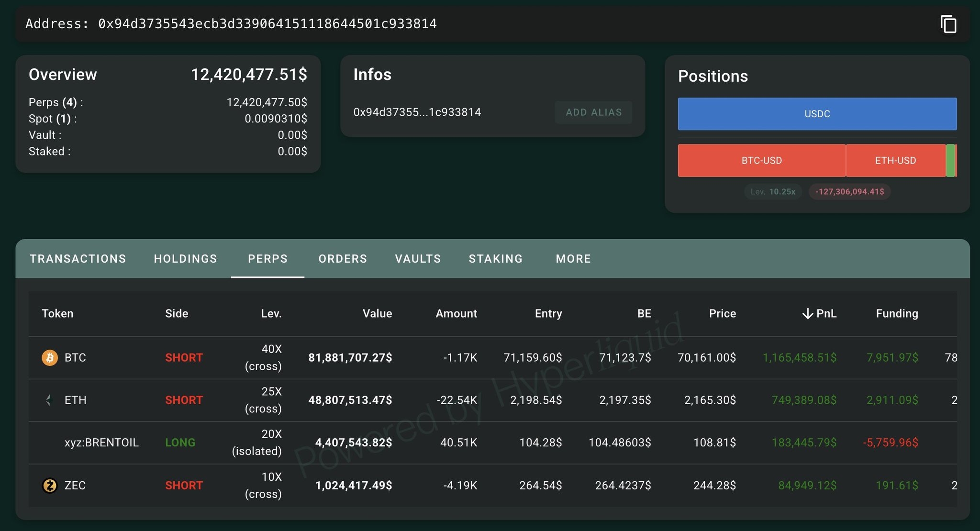The width and height of the screenshot is (980, 531).
Task: Click the shortened address in Infos
Action: pyautogui.click(x=417, y=112)
